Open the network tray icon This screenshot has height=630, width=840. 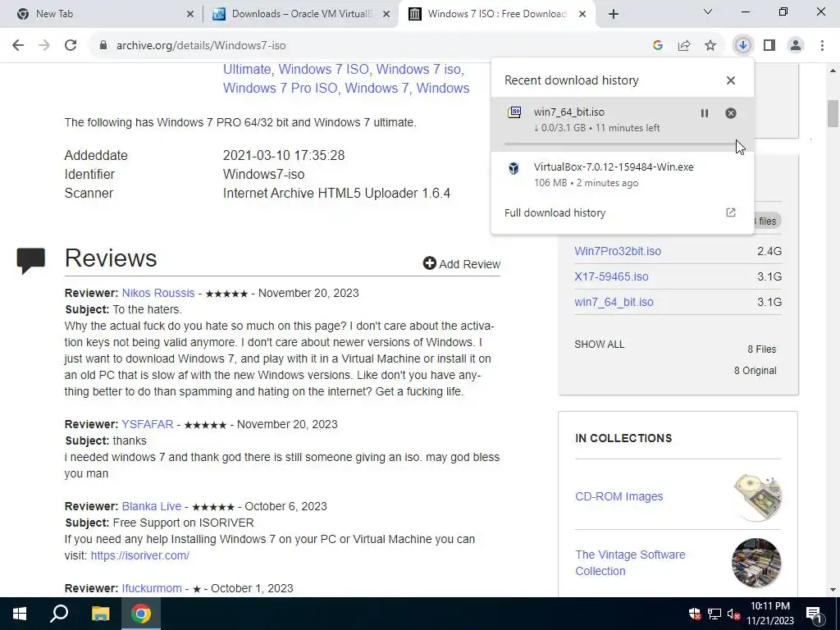(714, 614)
